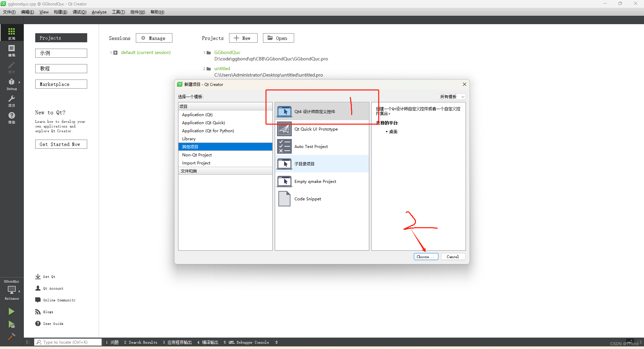Open the 教程 tutorials page
The image size is (644, 349).
pyautogui.click(x=61, y=68)
